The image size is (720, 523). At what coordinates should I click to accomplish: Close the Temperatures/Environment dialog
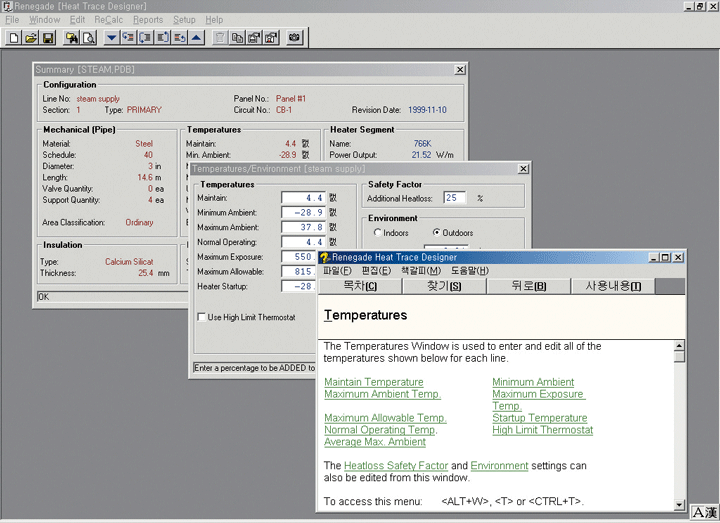pos(523,169)
